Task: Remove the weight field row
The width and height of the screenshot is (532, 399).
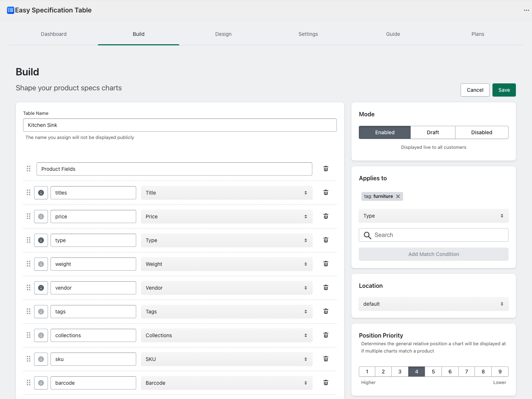Action: coord(325,264)
